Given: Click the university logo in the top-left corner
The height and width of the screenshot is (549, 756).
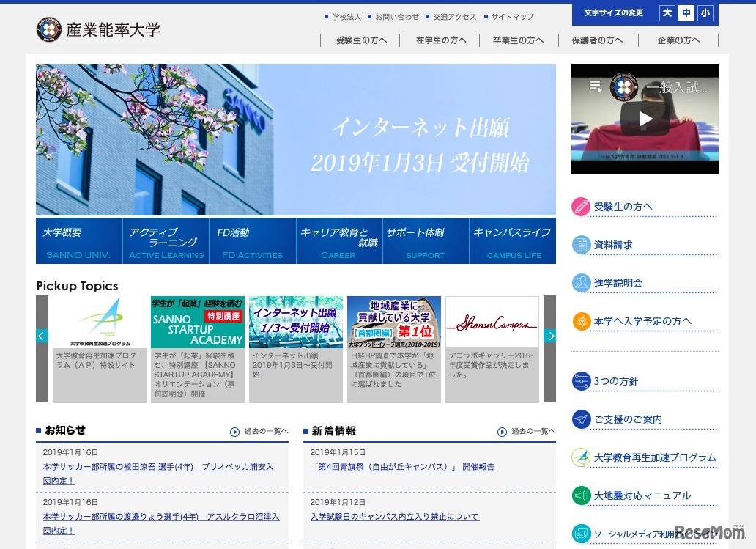Looking at the screenshot, I should (x=48, y=30).
